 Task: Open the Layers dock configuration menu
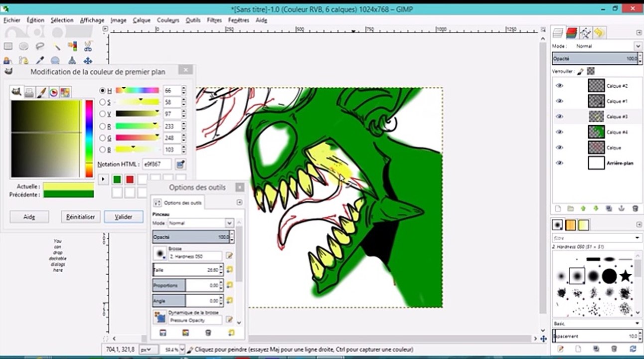tap(639, 33)
